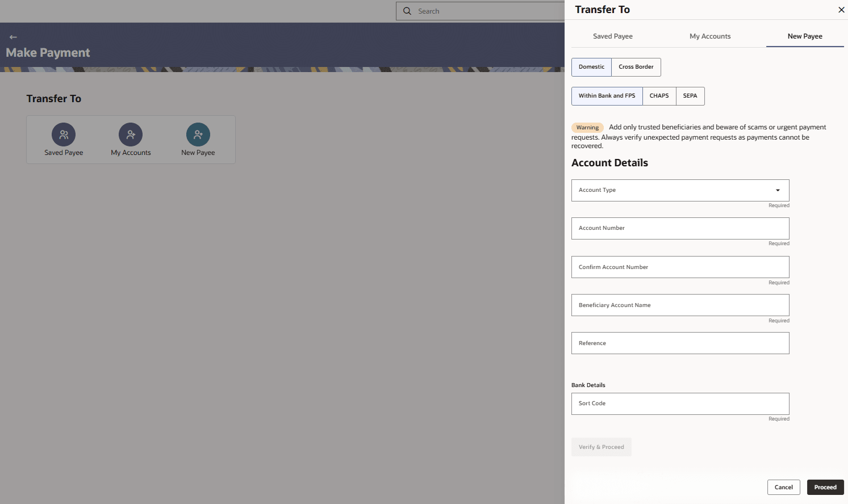Choose Within Bank and FPS network
The width and height of the screenshot is (848, 504).
coord(607,96)
